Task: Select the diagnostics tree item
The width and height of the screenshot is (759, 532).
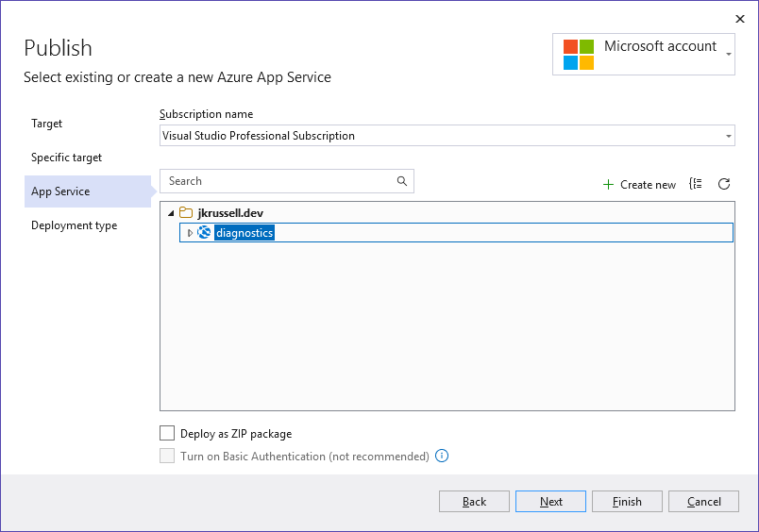Action: tap(456, 233)
